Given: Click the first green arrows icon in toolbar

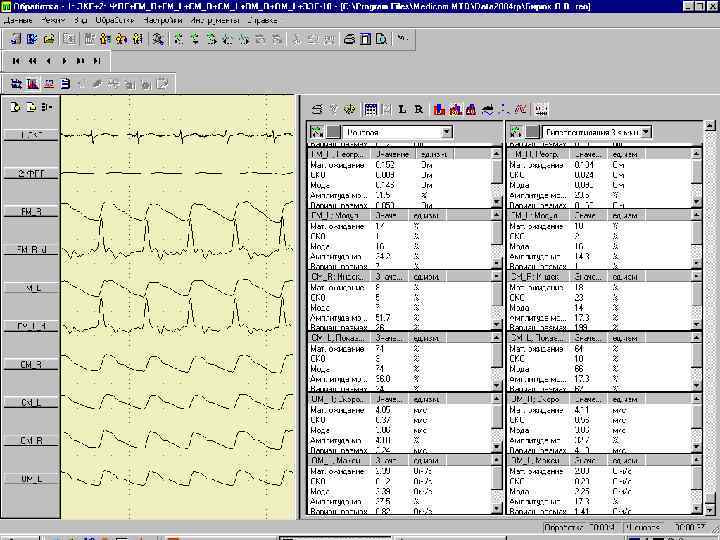Looking at the screenshot, I should click(178, 39).
